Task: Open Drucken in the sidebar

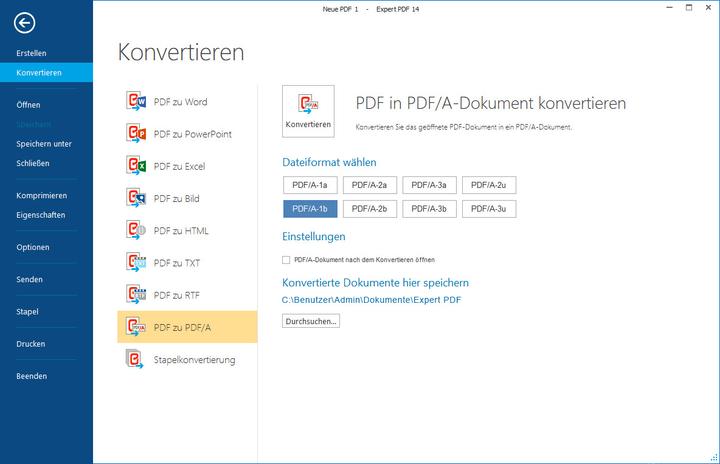Action: 31,344
